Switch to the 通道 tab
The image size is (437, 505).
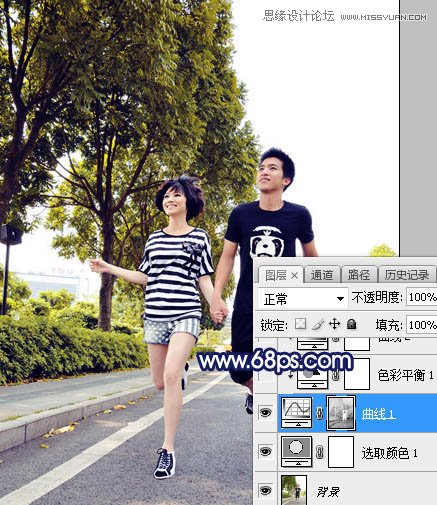322,275
